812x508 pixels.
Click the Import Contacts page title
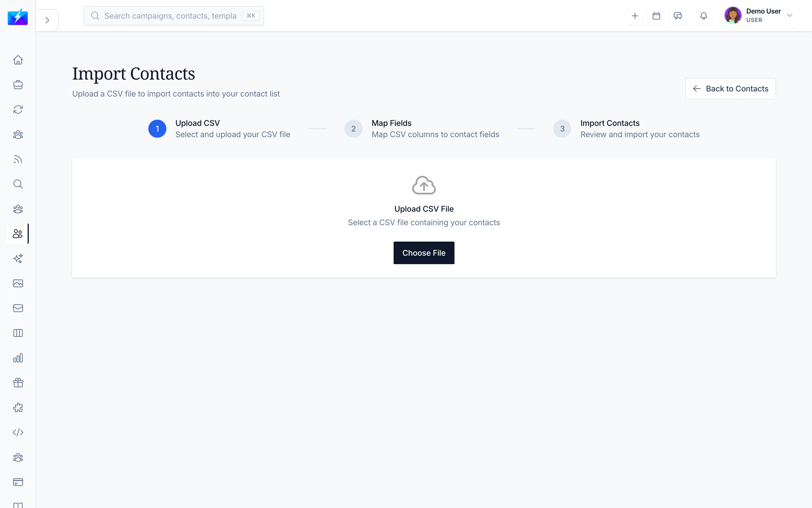click(x=134, y=74)
